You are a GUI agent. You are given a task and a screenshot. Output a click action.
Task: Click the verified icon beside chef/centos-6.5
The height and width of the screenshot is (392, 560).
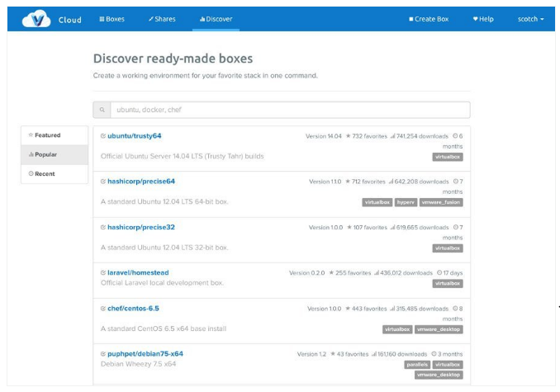click(103, 308)
